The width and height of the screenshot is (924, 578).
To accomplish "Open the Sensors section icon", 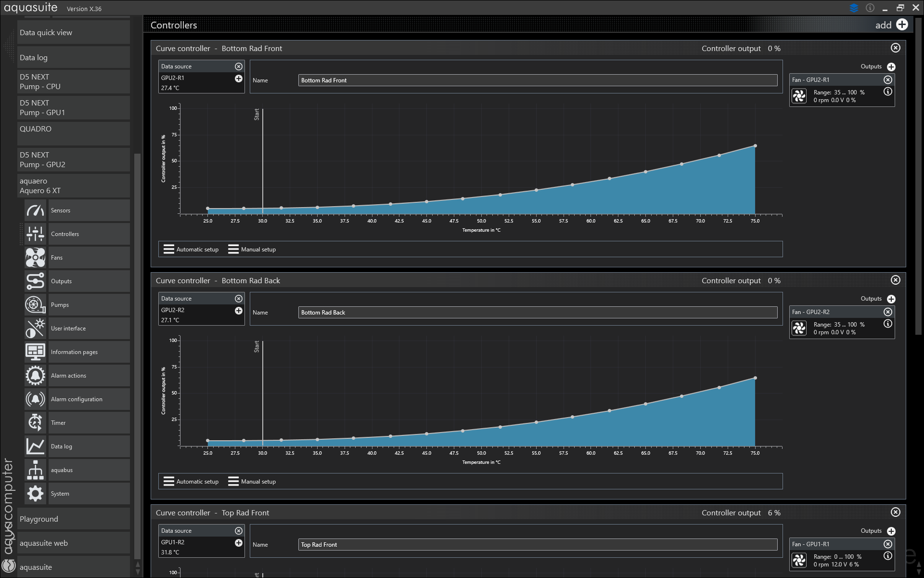I will [x=35, y=210].
